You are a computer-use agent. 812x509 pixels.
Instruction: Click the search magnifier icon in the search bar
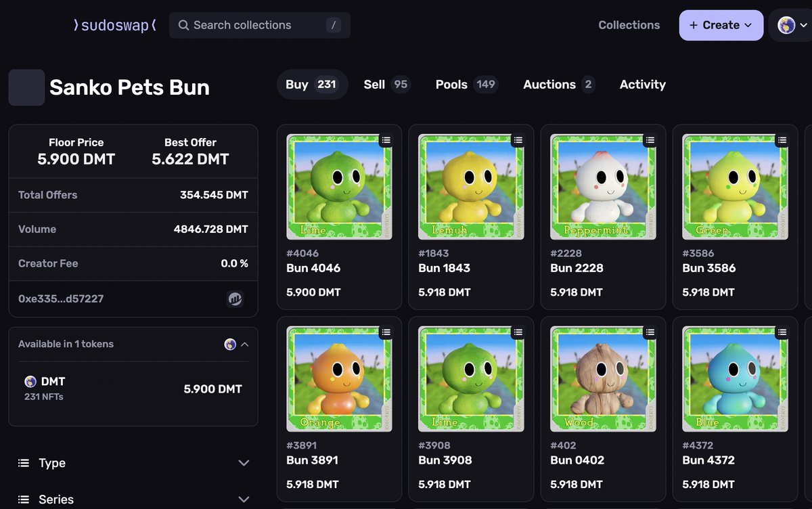click(x=183, y=25)
